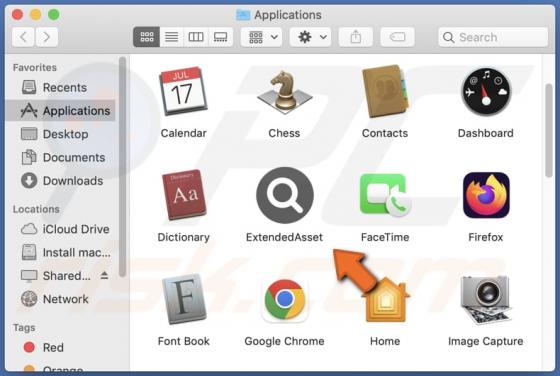560x376 pixels.
Task: Click the Chess name label
Action: 284,133
